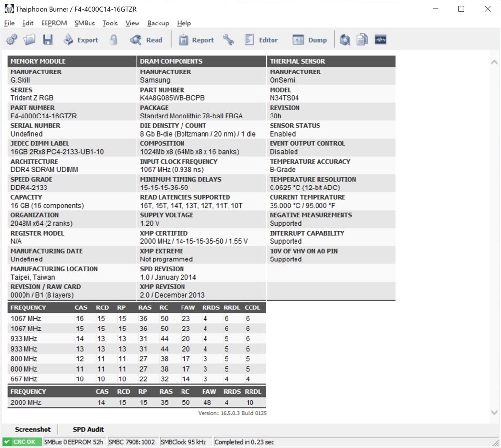Image resolution: width=501 pixels, height=448 pixels.
Task: Click the DDR4 SDRAM UDIMM architecture value
Action: [x=44, y=169]
